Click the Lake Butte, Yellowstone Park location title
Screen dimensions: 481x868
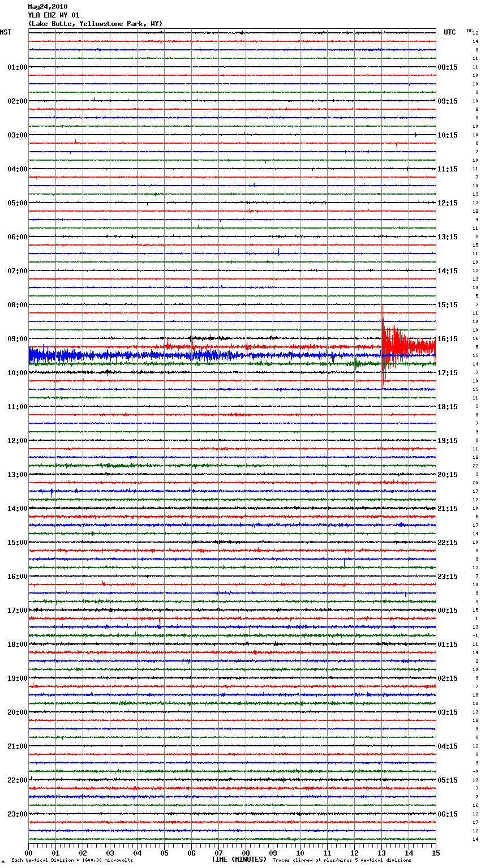[x=96, y=24]
